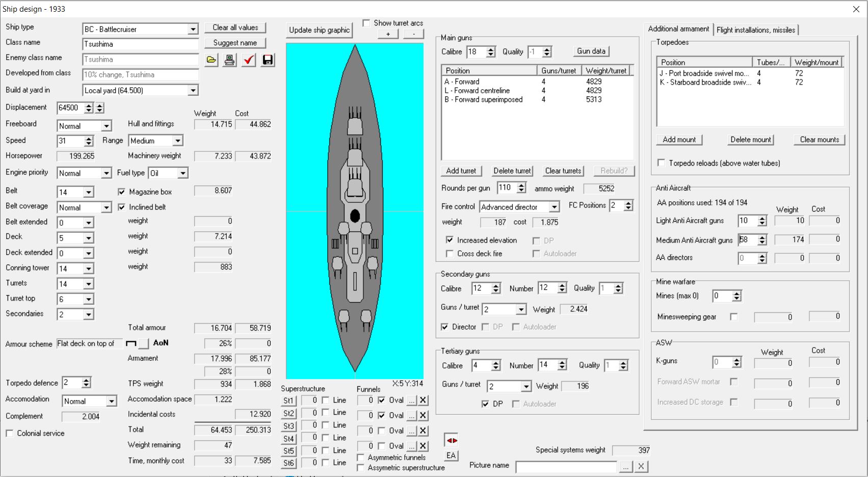Clear the fourth funnel row with its X button

point(423,446)
